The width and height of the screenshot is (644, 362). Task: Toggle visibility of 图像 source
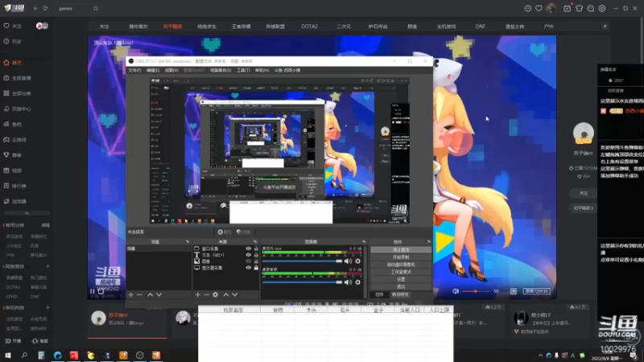click(x=249, y=261)
